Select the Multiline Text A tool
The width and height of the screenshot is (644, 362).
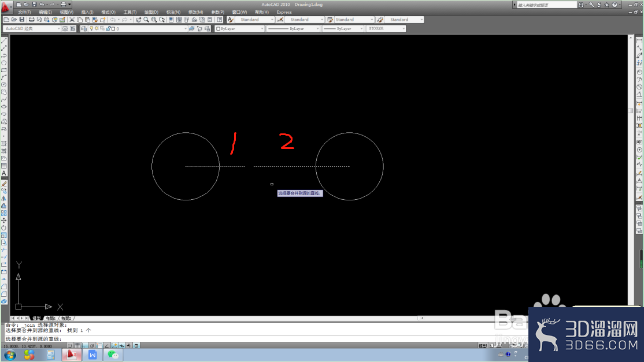[x=4, y=173]
